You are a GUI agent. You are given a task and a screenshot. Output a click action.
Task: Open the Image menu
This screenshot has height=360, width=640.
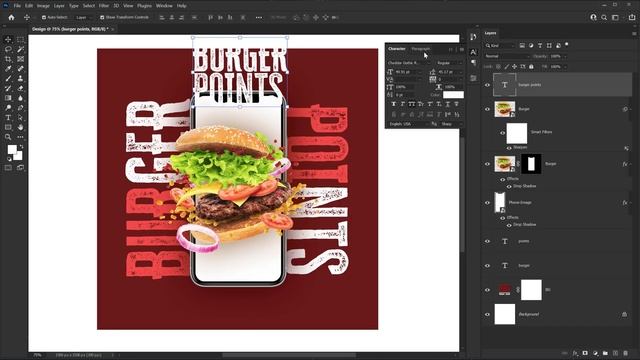tap(43, 6)
